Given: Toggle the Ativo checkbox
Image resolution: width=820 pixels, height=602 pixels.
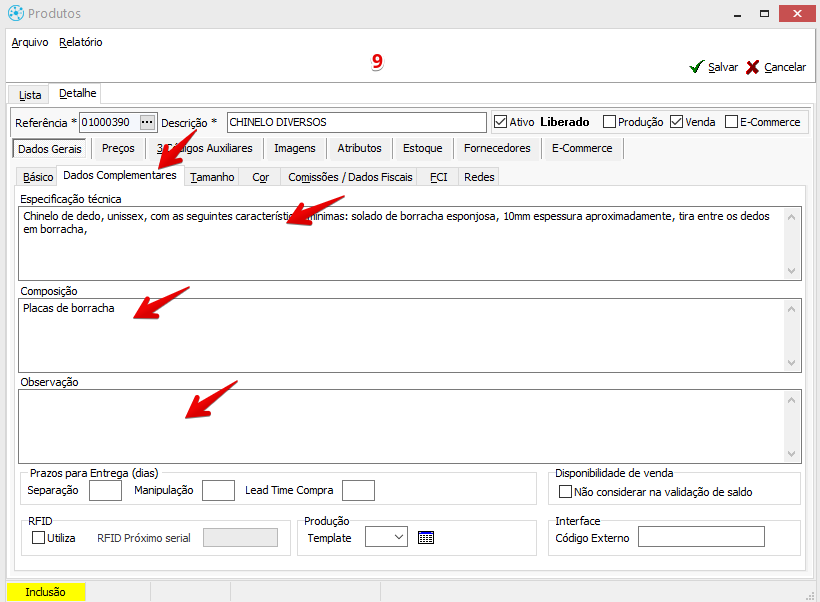Looking at the screenshot, I should pyautogui.click(x=501, y=122).
